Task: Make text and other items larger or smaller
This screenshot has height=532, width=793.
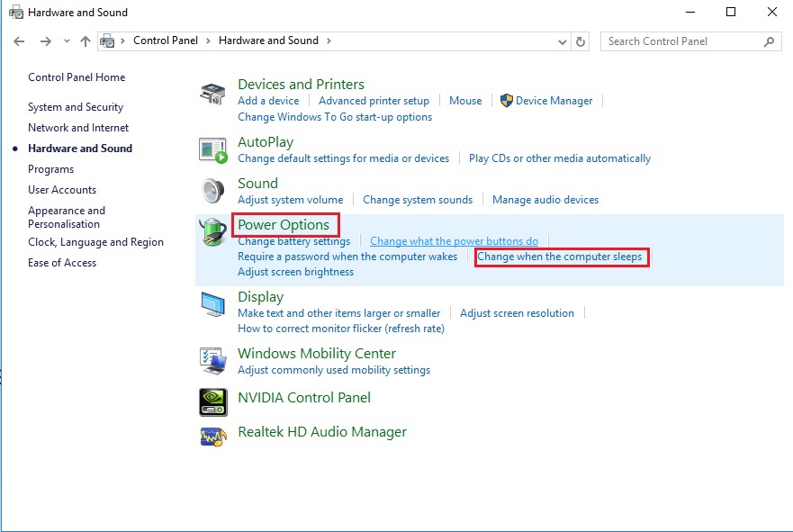Action: point(339,313)
